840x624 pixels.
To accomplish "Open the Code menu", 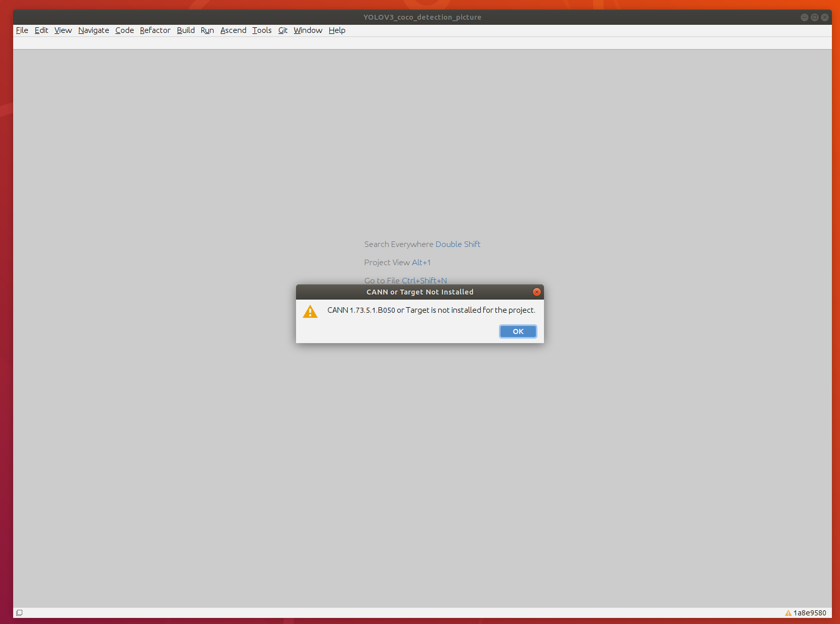I will (x=124, y=30).
